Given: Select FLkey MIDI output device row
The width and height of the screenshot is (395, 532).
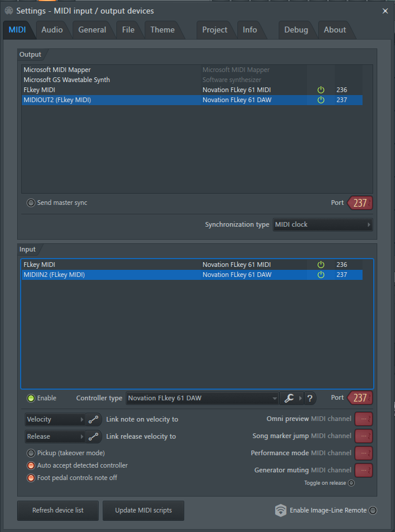Looking at the screenshot, I should (x=192, y=90).
